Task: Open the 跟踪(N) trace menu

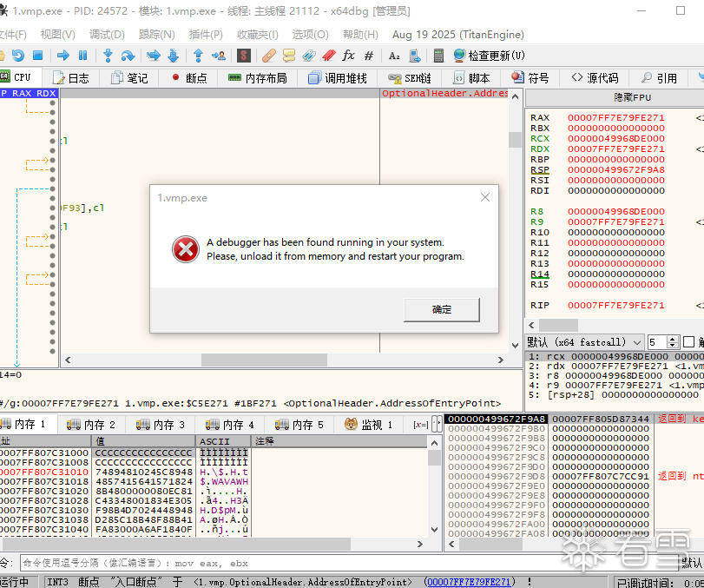Action: (157, 35)
